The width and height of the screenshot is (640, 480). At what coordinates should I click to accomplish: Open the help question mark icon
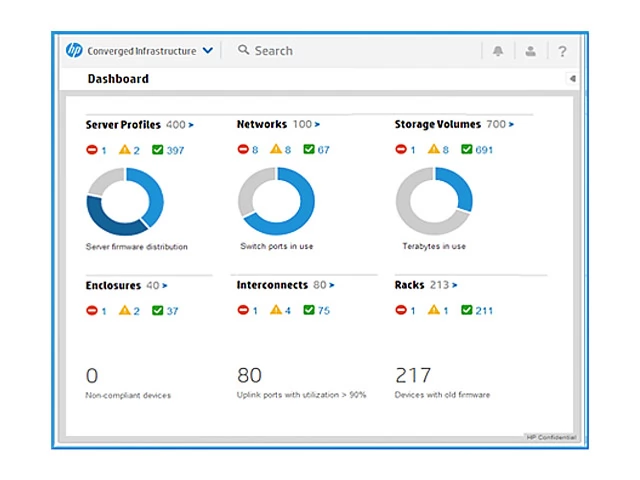(x=562, y=51)
